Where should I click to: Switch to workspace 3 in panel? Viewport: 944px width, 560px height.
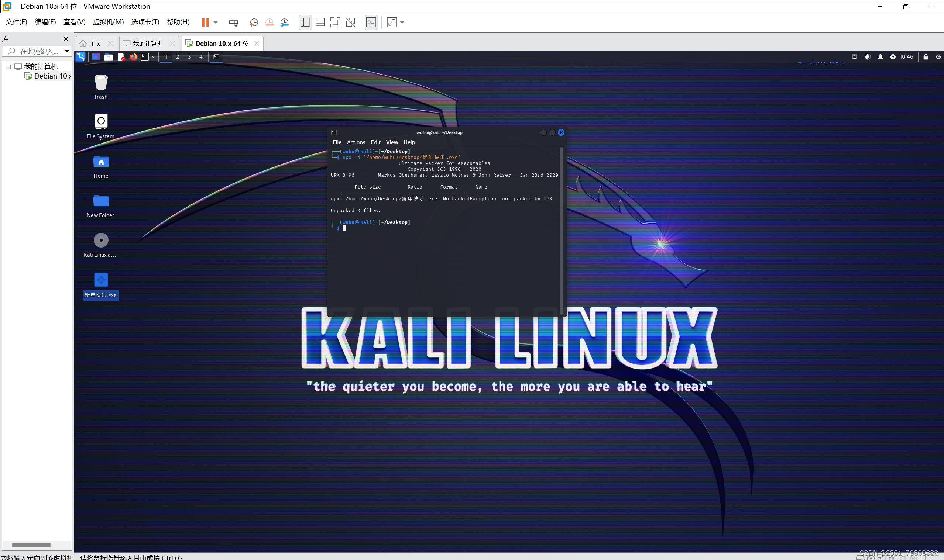189,56
